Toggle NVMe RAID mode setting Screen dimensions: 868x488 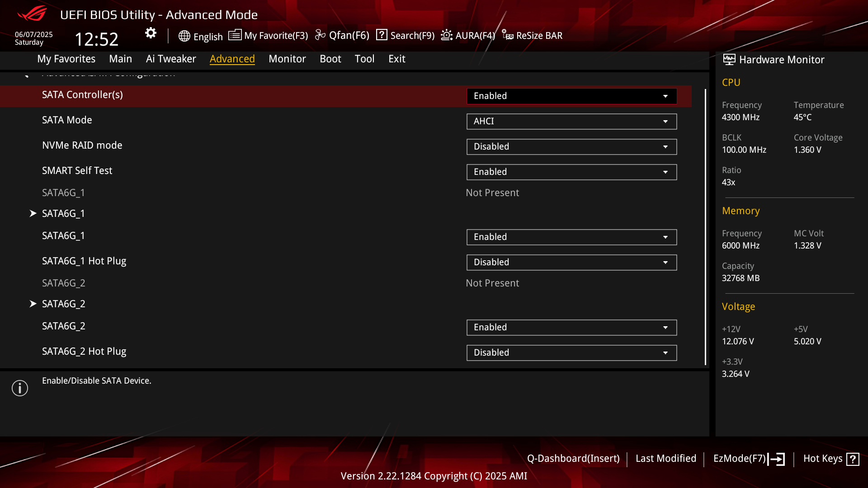(x=571, y=147)
